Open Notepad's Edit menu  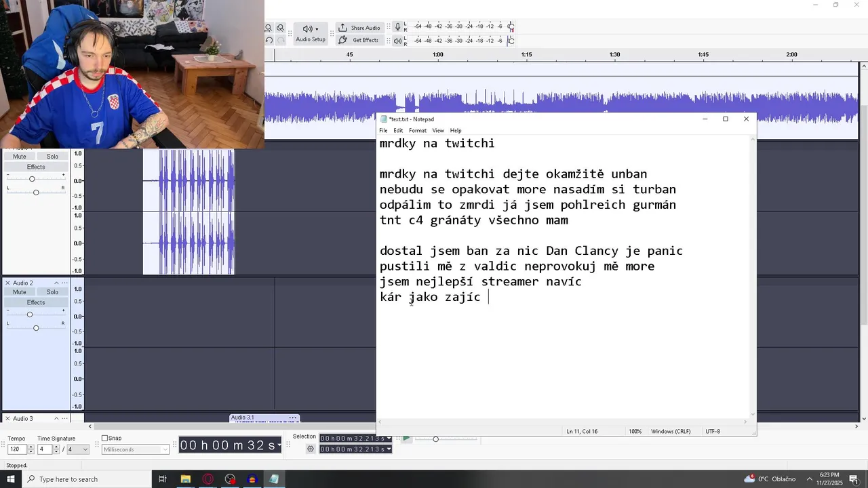coord(398,131)
